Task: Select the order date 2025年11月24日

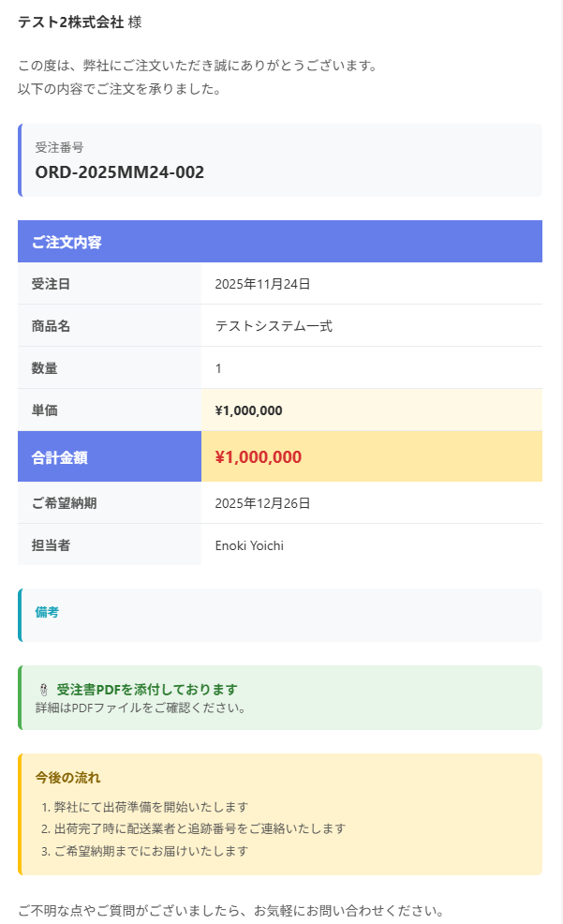Action: [x=262, y=284]
